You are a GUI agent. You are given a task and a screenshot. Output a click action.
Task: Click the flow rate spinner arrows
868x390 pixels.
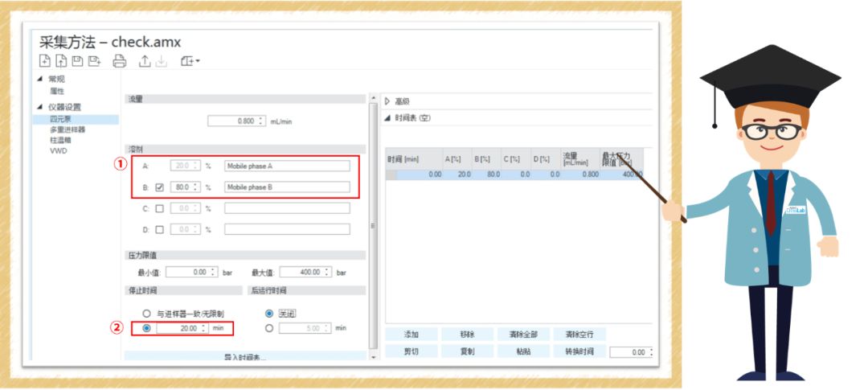(x=261, y=121)
